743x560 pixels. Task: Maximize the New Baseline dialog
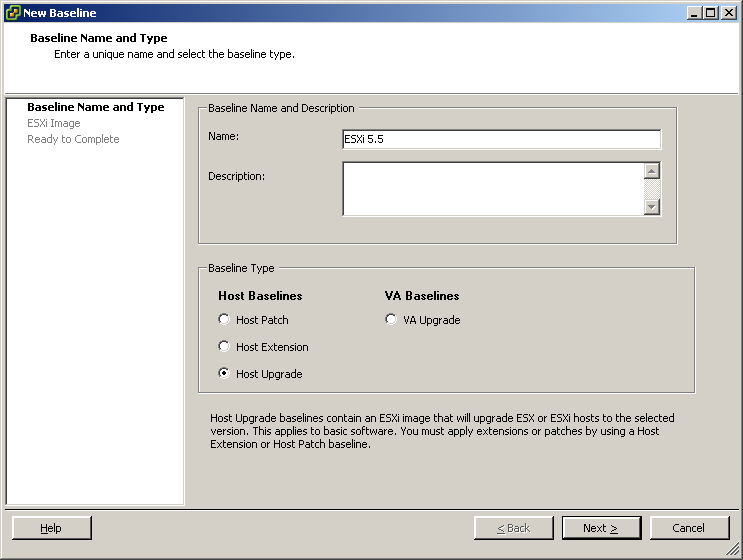[711, 13]
